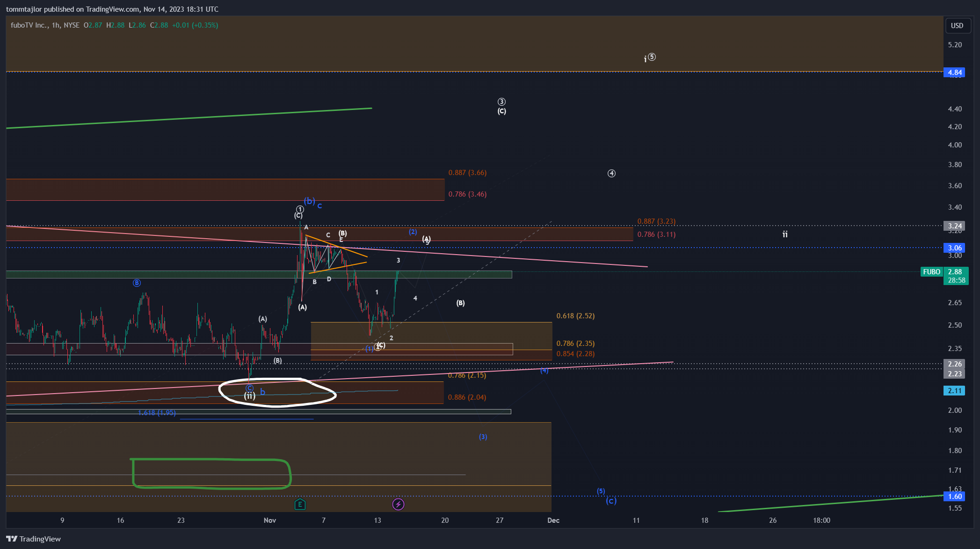
Task: Click the 0.786 (3.46) fib label
Action: point(467,194)
